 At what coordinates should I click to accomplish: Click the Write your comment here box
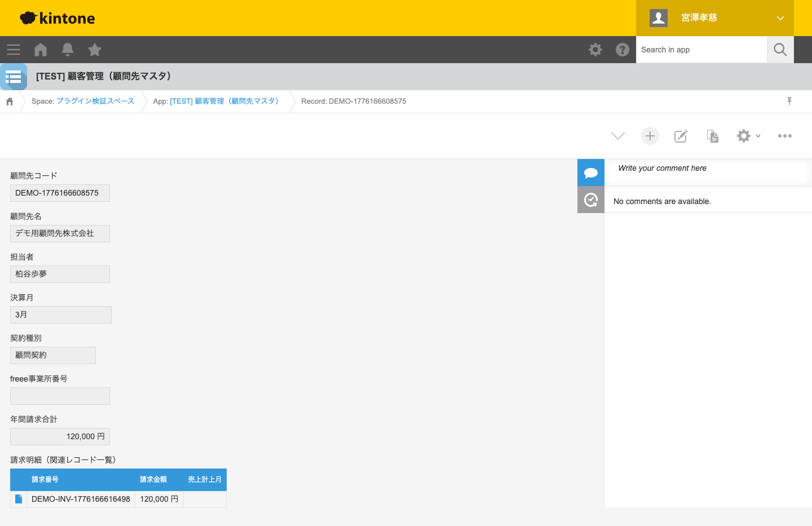pyautogui.click(x=710, y=169)
